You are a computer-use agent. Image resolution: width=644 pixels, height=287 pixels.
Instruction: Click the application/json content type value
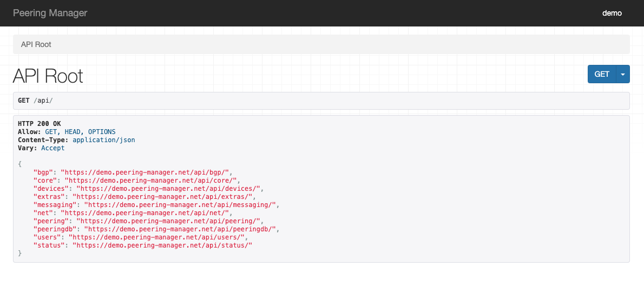tap(103, 140)
